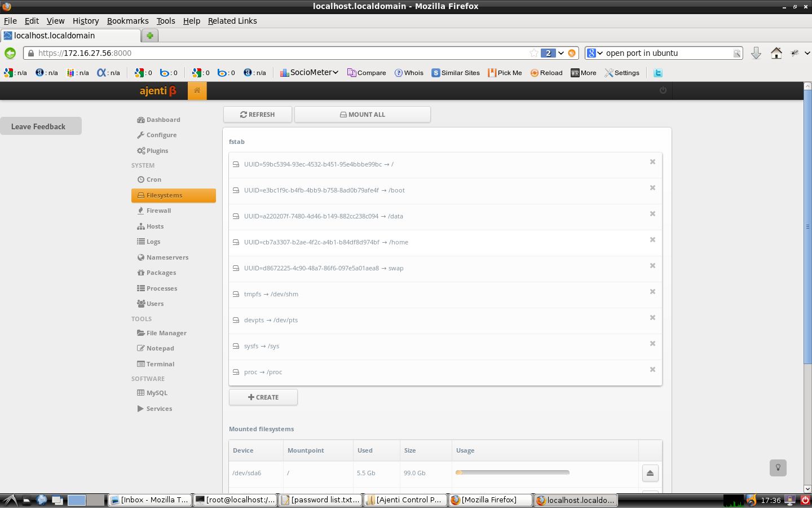Screen dimensions: 812x508
Task: Click the Ajenti home icon button
Action: click(197, 91)
